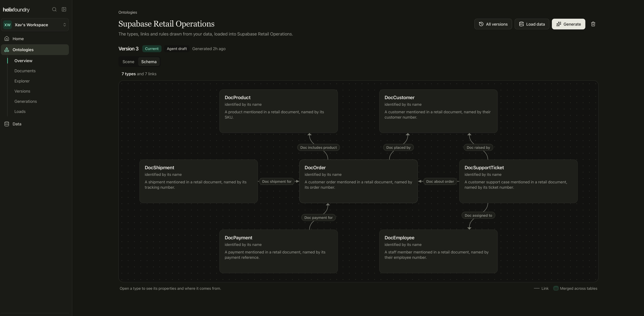This screenshot has width=644, height=316.
Task: Click the 'Doc about order' link label
Action: (x=440, y=181)
